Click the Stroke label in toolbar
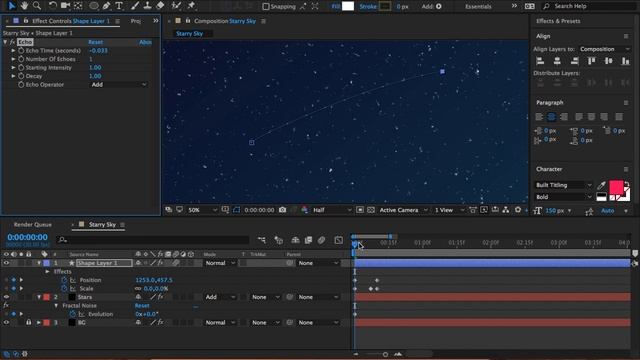640x360 pixels. pyautogui.click(x=368, y=7)
